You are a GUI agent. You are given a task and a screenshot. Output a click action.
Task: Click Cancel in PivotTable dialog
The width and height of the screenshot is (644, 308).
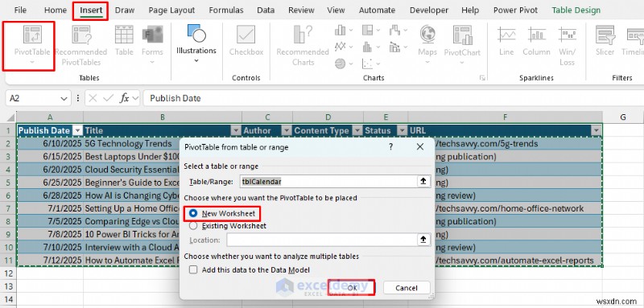[x=407, y=288]
